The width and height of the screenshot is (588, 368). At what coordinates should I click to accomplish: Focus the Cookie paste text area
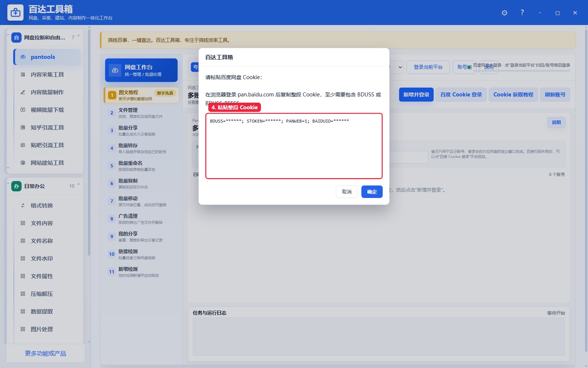[x=294, y=146]
